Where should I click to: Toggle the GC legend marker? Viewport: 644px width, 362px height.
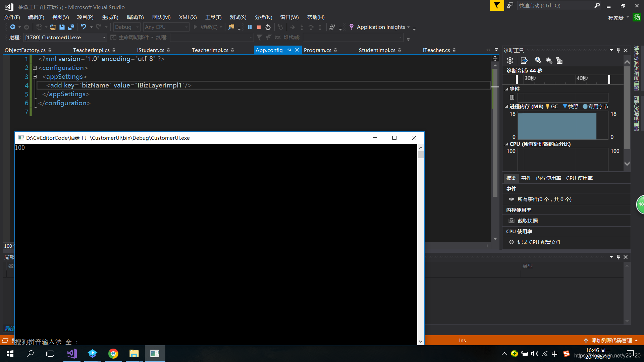547,106
